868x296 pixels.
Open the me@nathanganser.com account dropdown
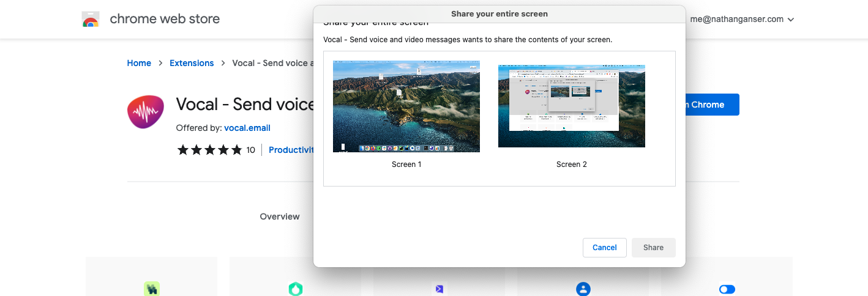click(742, 19)
